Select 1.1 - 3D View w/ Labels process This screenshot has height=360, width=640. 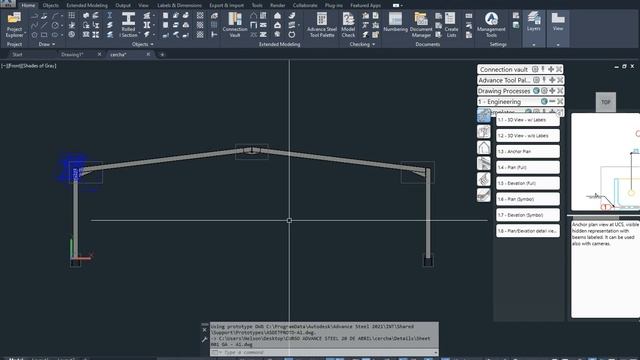(x=528, y=120)
